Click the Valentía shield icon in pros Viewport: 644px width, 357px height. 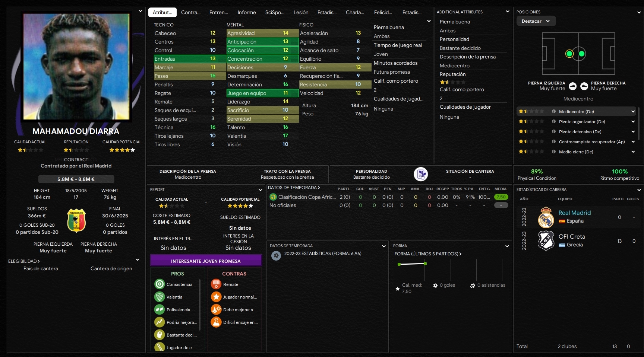[160, 297]
